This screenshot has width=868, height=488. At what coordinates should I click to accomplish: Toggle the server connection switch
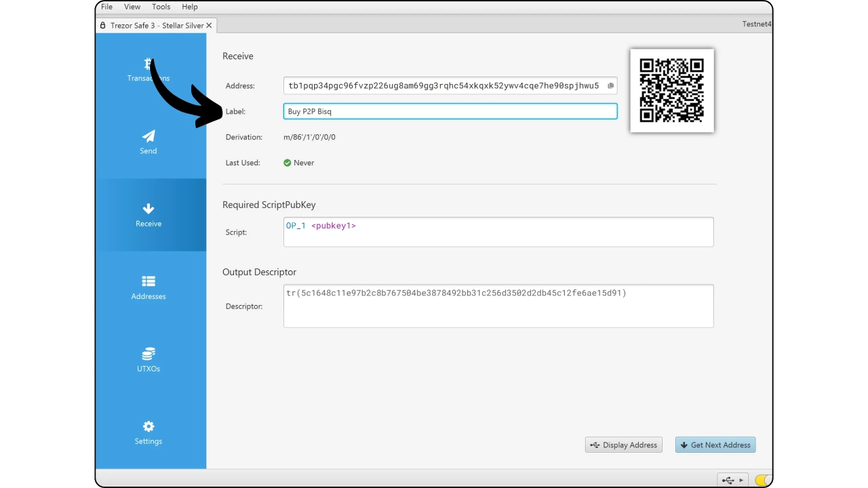coord(763,480)
